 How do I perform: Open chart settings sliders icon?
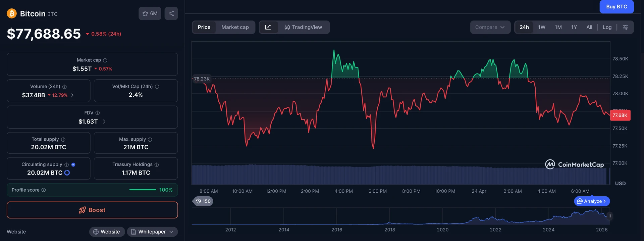tap(625, 27)
